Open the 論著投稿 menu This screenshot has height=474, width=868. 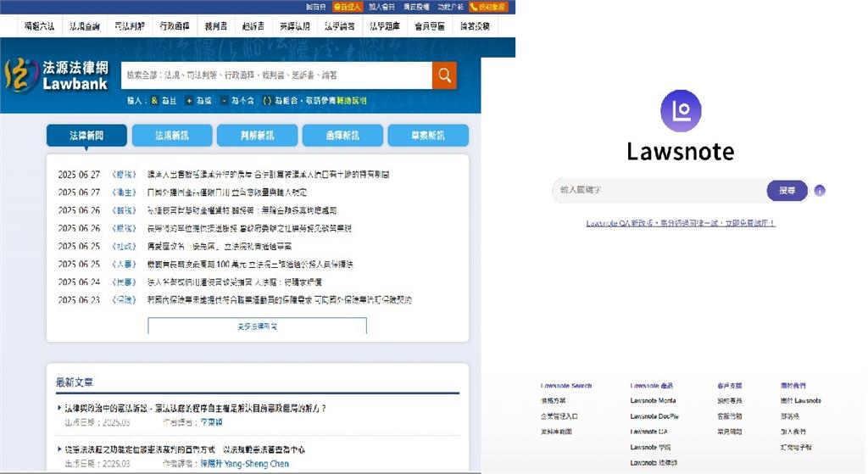(x=475, y=26)
